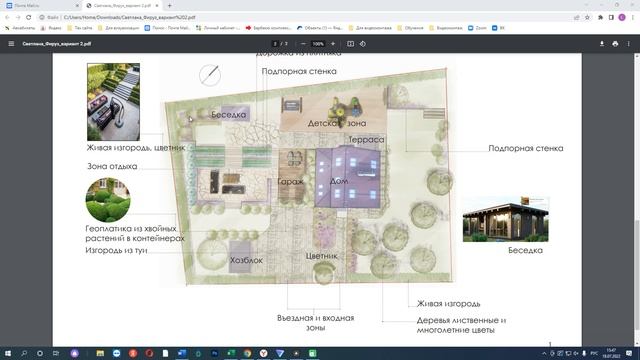Click the 100% zoom level field

click(x=318, y=44)
